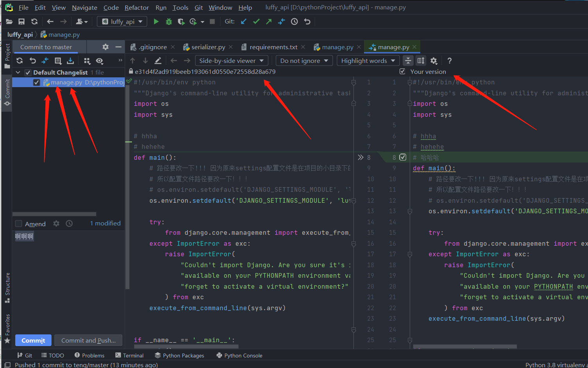Collapse the Default Changelist tree node
The height and width of the screenshot is (368, 588).
pos(18,72)
